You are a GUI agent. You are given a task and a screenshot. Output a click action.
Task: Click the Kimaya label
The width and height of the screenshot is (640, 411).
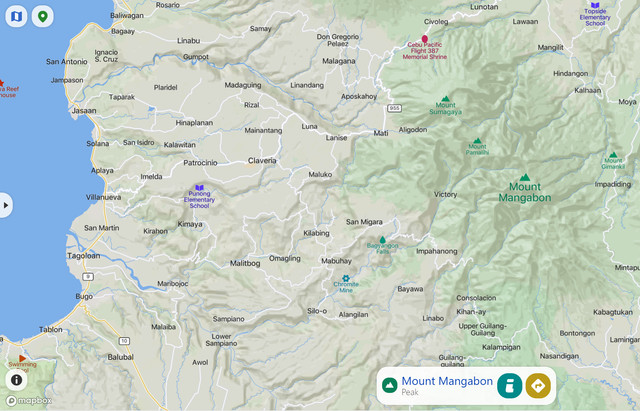[x=190, y=224]
